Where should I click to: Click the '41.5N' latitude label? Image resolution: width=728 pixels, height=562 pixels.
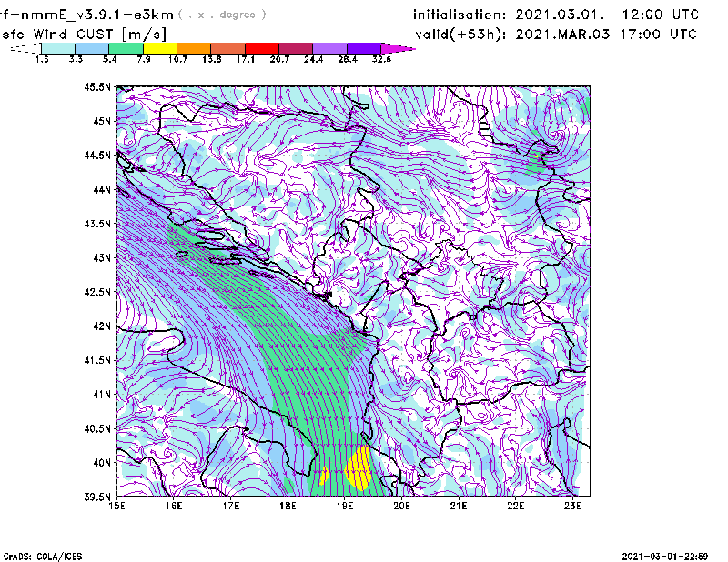[97, 360]
